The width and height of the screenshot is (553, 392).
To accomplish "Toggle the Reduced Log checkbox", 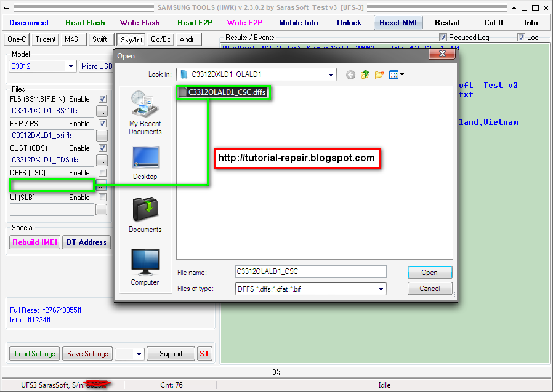I will coord(444,37).
